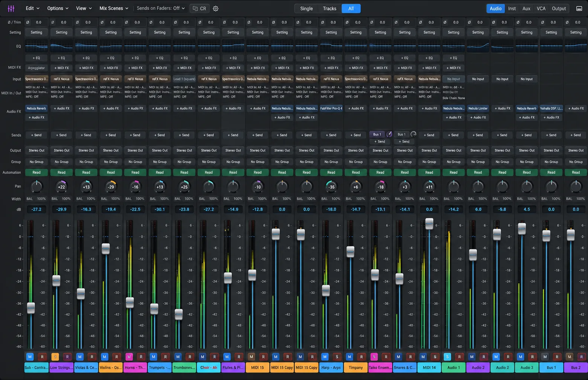The image size is (588, 380).
Task: Click the volume fader on Timpany channel
Action: point(350,251)
